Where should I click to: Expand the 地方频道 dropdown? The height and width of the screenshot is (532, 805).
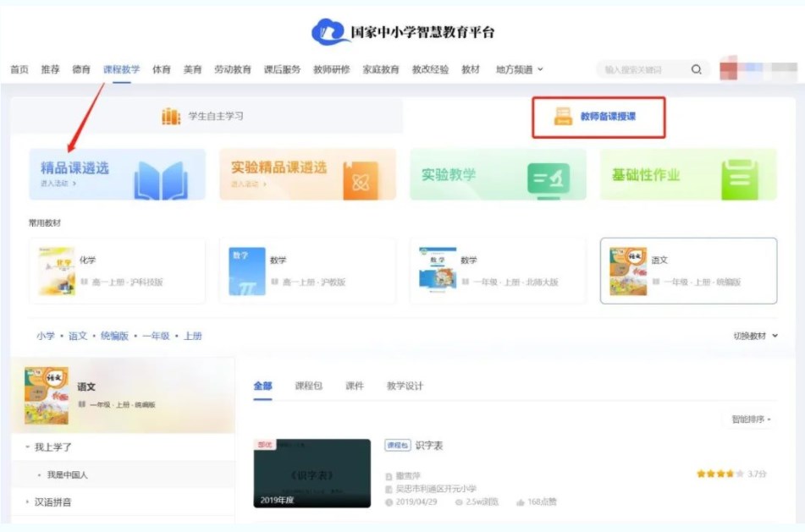(x=519, y=69)
